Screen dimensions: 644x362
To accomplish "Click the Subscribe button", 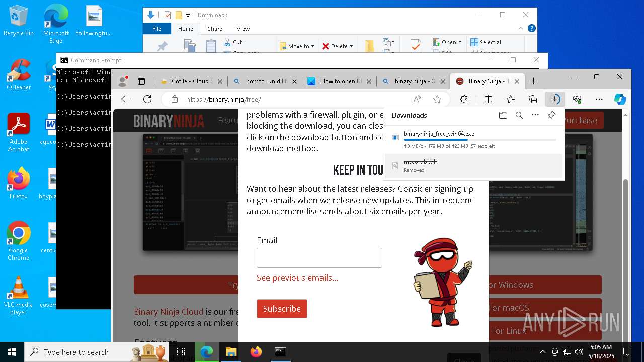I will coord(282,309).
